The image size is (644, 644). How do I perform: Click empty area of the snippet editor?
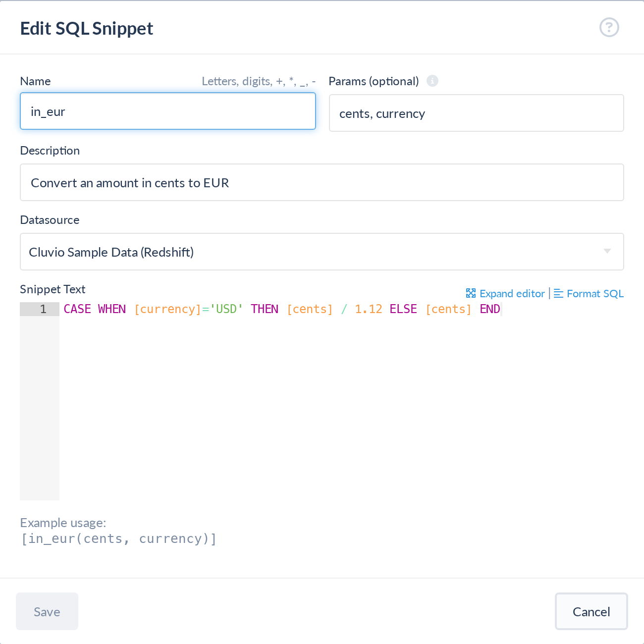tap(342, 406)
